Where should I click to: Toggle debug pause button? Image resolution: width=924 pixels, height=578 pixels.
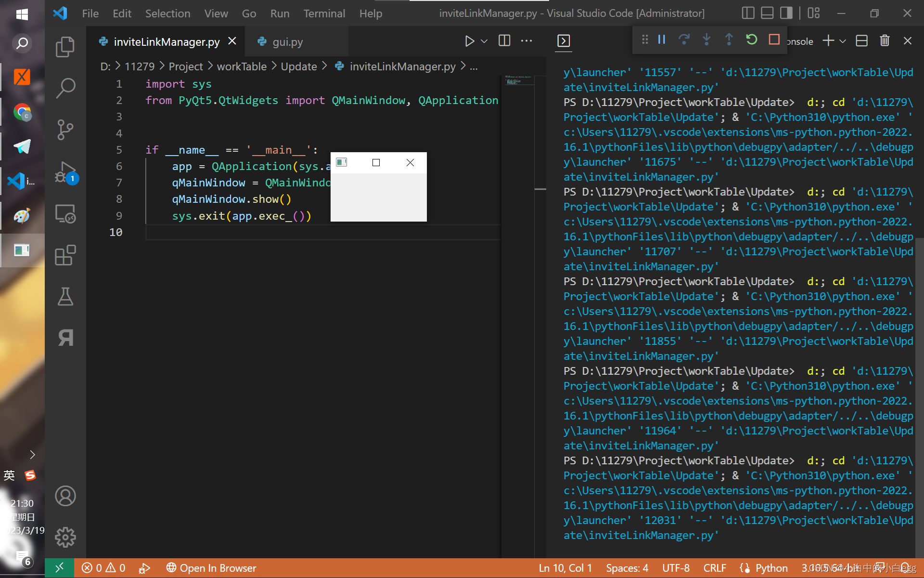coord(661,40)
